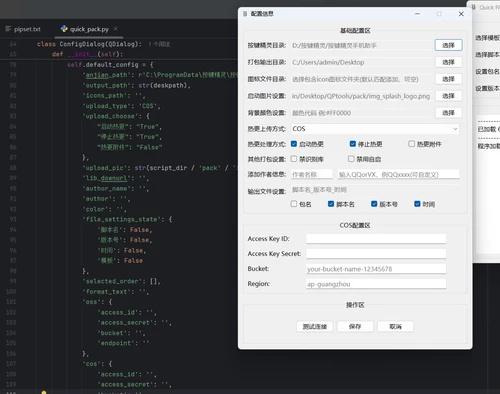500x394 pixels.
Task: Click Python file icon on quick_pack.py tab
Action: pyautogui.click(x=64, y=29)
